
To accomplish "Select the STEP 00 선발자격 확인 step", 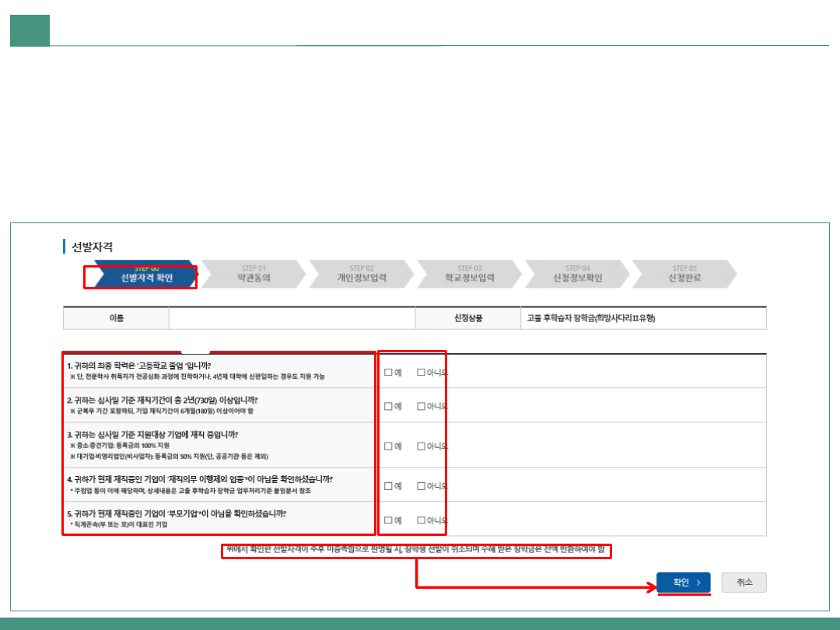I will [144, 275].
